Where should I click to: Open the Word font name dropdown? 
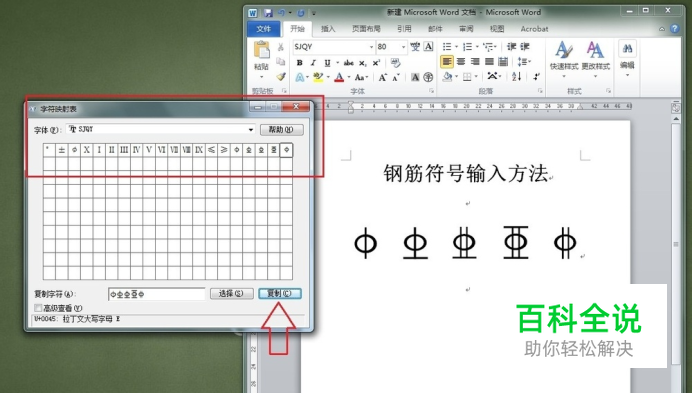[371, 47]
